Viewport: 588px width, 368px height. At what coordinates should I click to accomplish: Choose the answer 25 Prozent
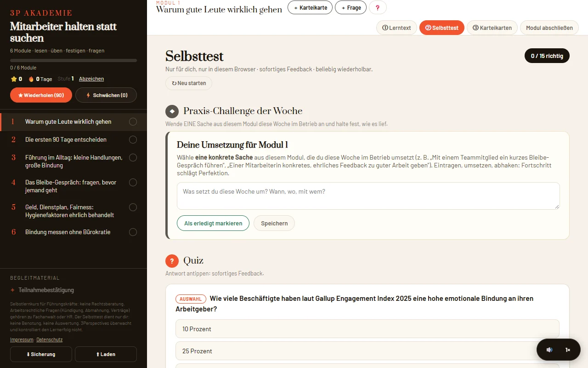(367, 351)
